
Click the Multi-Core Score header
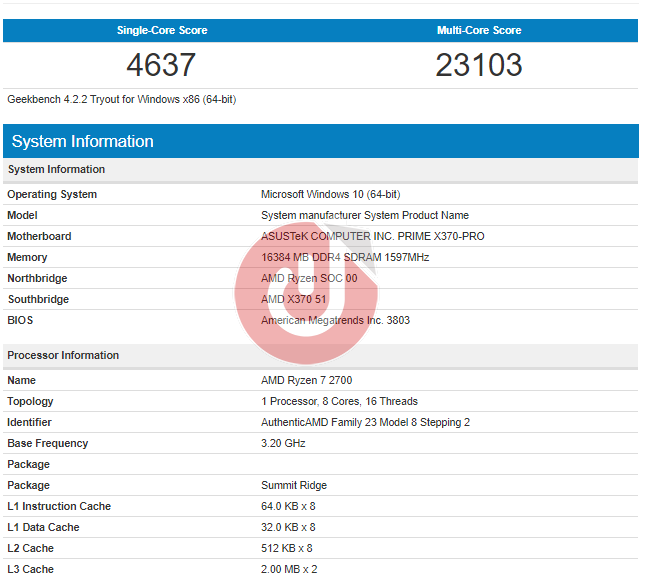478,30
